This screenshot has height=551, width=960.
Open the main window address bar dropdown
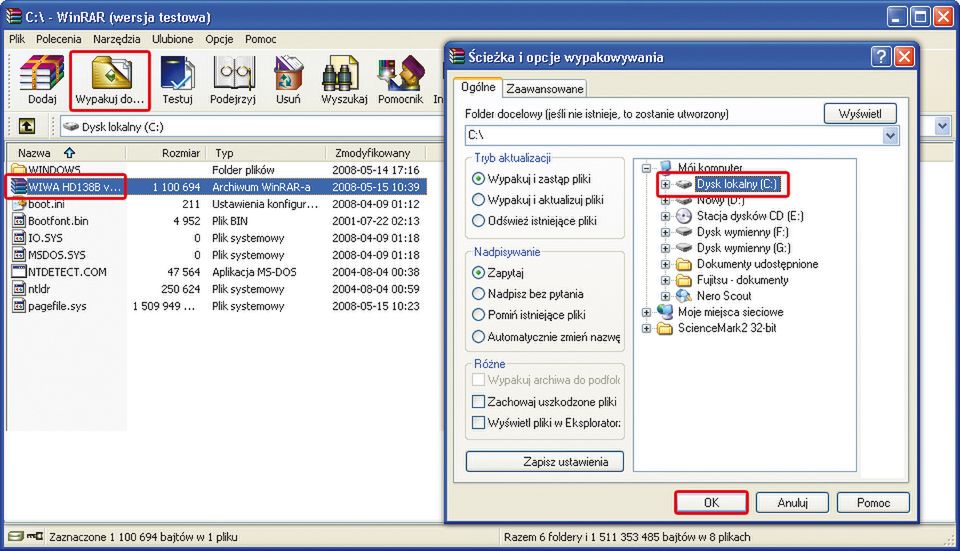coord(942,127)
